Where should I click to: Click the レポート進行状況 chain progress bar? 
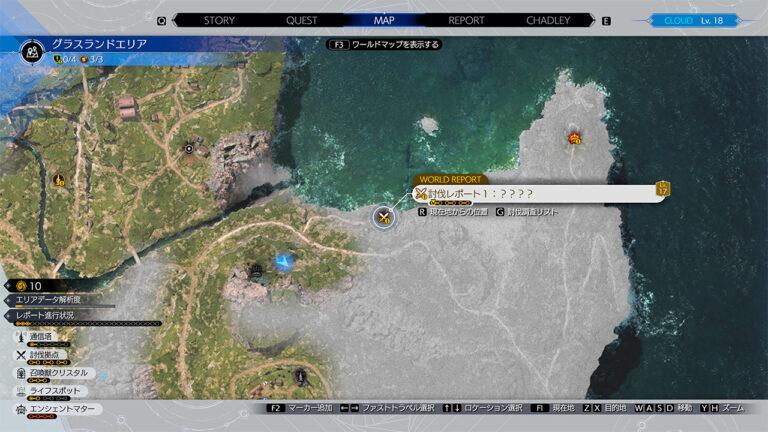tap(88, 323)
